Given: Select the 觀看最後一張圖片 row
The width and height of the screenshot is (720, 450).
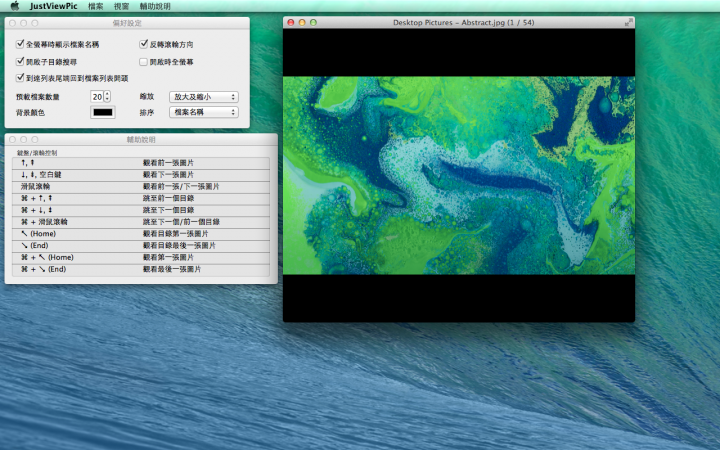Looking at the screenshot, I should click(141, 269).
